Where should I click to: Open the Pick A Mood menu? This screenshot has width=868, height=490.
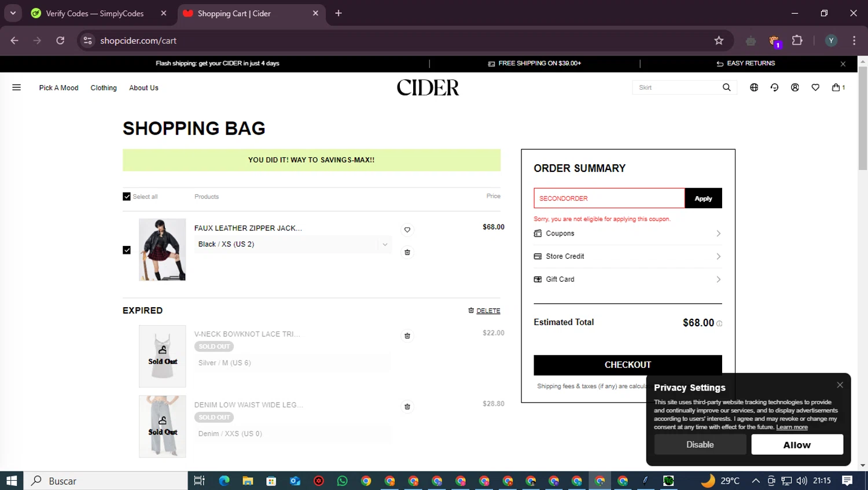(x=58, y=88)
